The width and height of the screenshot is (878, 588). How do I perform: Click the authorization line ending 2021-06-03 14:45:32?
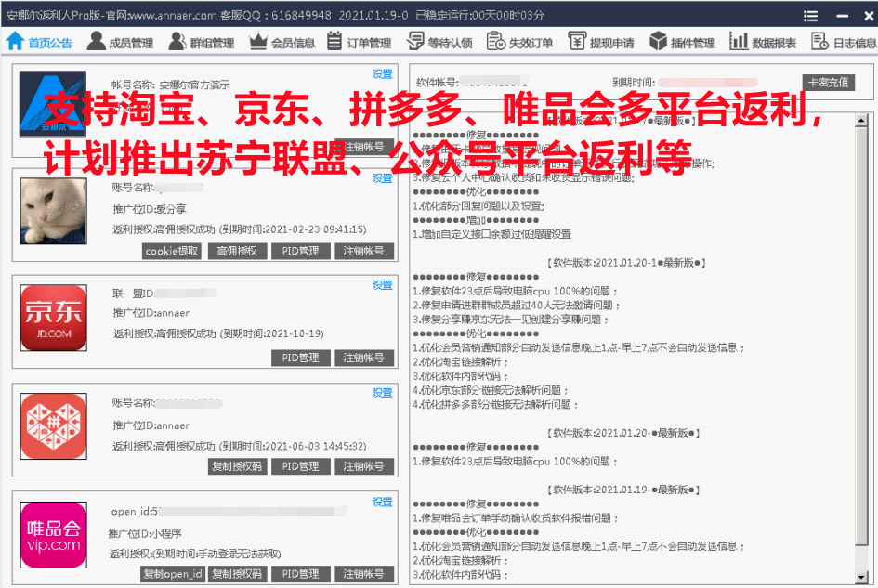click(x=240, y=446)
